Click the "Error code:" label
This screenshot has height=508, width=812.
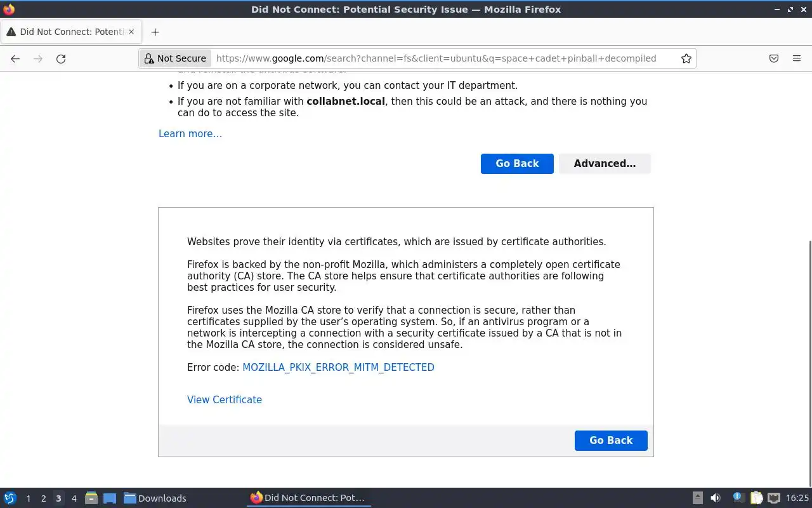[213, 367]
